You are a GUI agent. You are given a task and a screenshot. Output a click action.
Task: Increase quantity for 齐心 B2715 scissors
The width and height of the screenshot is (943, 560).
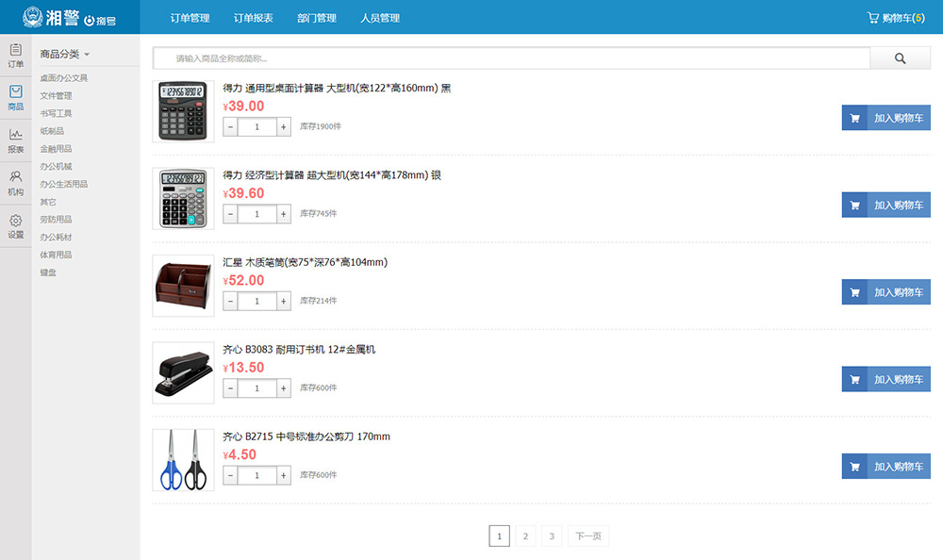point(284,476)
